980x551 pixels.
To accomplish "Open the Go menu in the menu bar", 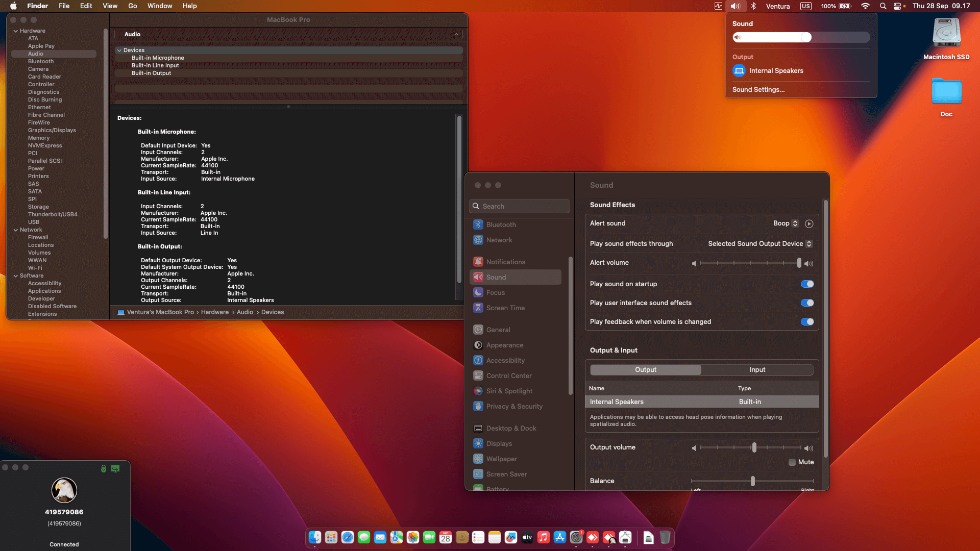I will click(132, 6).
